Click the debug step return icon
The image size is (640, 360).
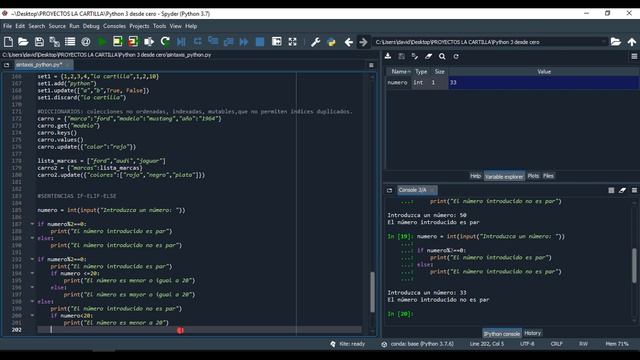(229, 42)
